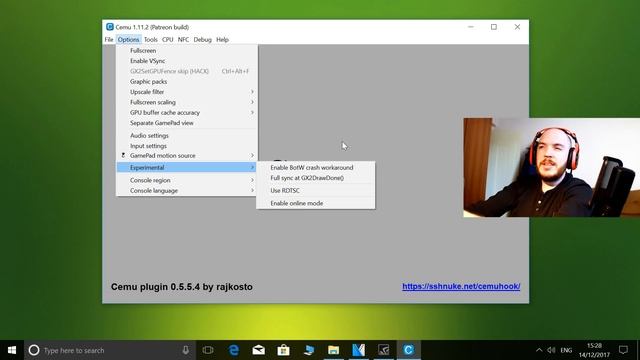The width and height of the screenshot is (640, 360).
Task: Open the CPU menu
Action: [x=167, y=40]
